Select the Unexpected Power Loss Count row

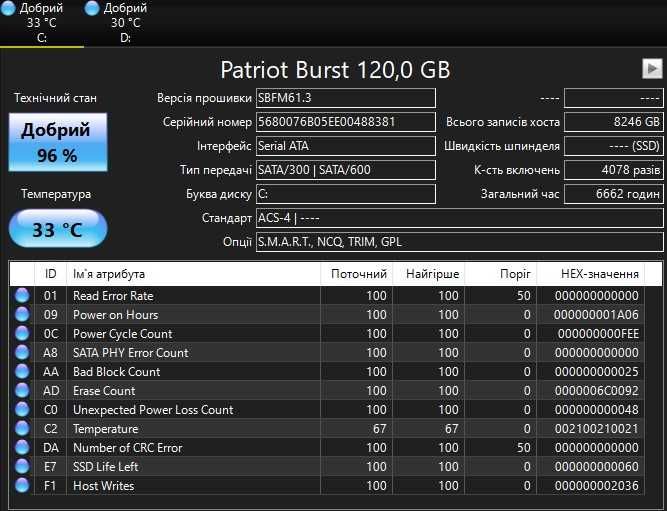[327, 409]
